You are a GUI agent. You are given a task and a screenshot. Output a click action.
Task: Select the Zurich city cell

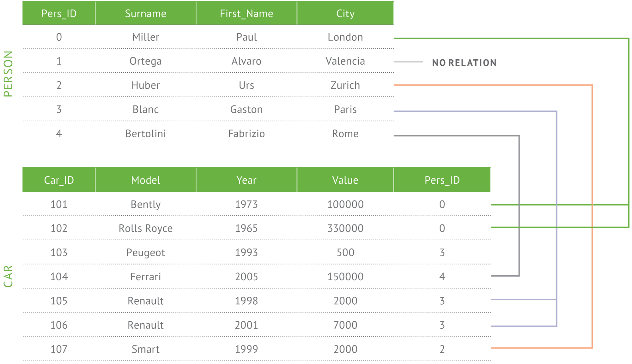[x=345, y=85]
